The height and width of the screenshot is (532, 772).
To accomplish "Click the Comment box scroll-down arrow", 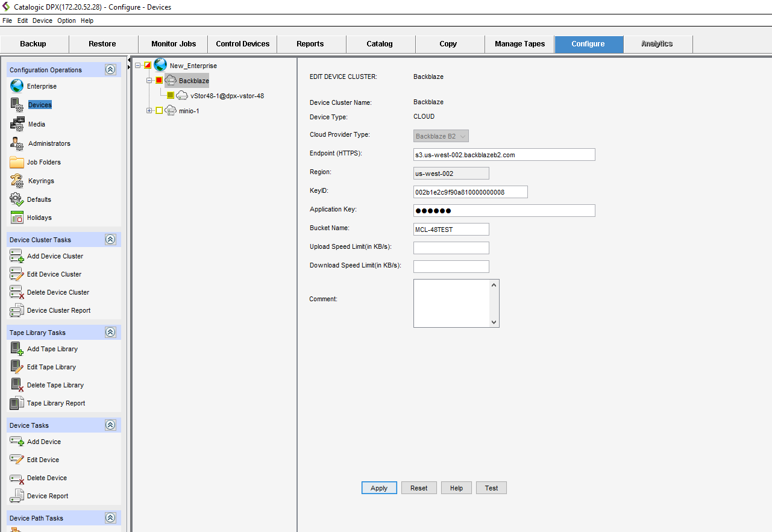I will [494, 322].
